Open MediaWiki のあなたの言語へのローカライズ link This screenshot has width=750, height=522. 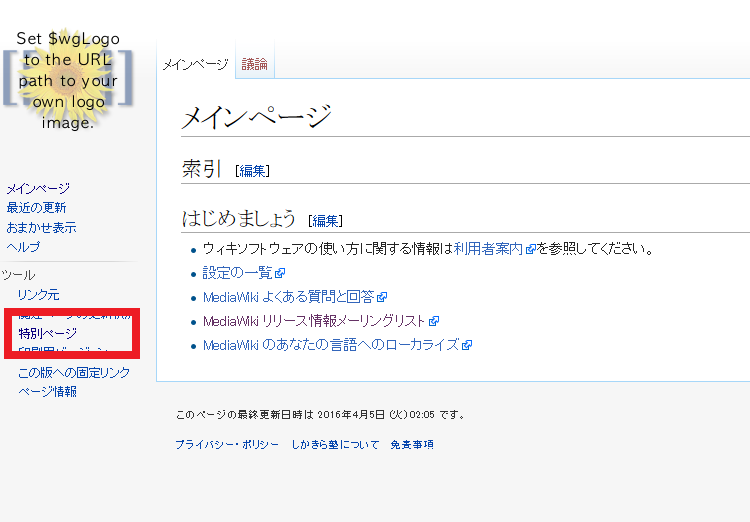point(330,345)
